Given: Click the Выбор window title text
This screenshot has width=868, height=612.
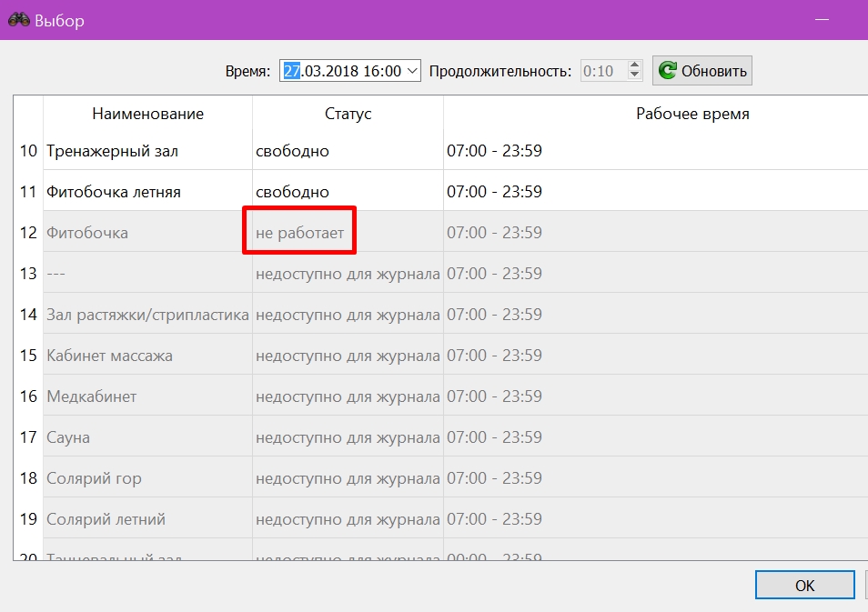Looking at the screenshot, I should point(59,21).
